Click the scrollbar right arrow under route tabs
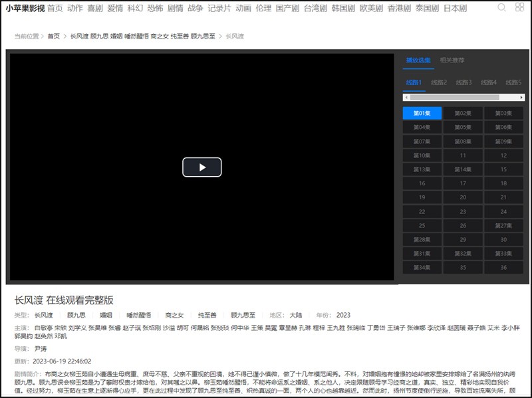This screenshot has height=398, width=532. tap(521, 97)
